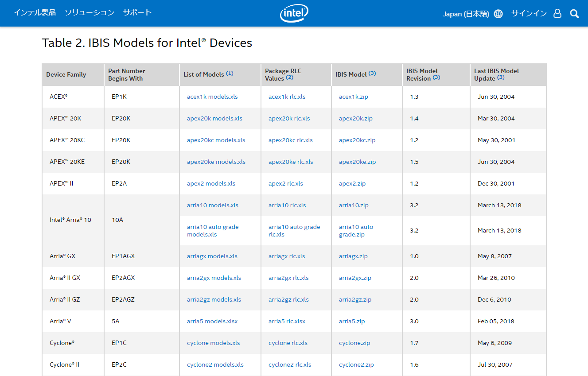Open arria10 rlc.xls link
588x376 pixels.
point(287,205)
